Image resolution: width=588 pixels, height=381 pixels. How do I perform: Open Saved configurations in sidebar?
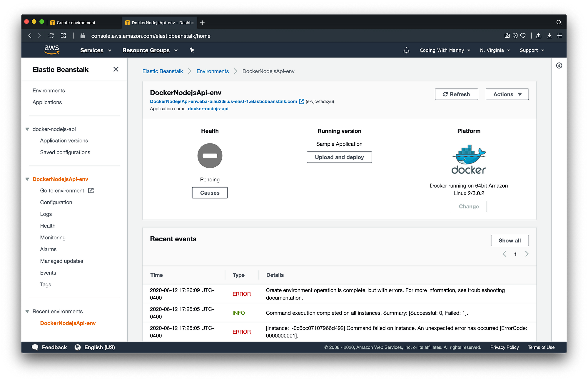tap(65, 152)
